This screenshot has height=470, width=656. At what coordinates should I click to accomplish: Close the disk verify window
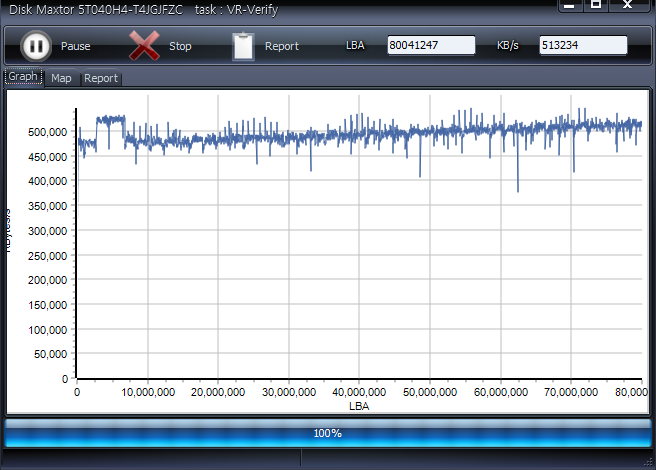tap(628, 5)
